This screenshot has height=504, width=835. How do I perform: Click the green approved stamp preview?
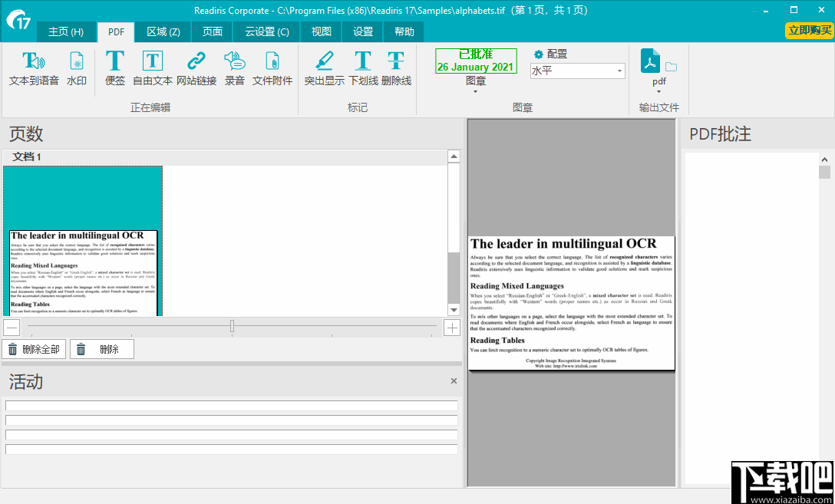click(476, 61)
